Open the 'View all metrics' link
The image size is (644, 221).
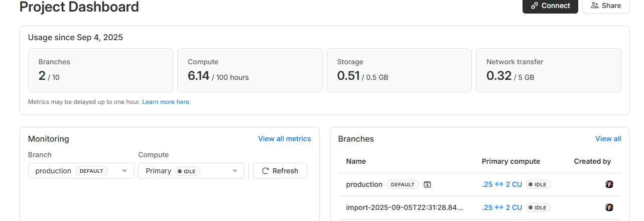[284, 139]
